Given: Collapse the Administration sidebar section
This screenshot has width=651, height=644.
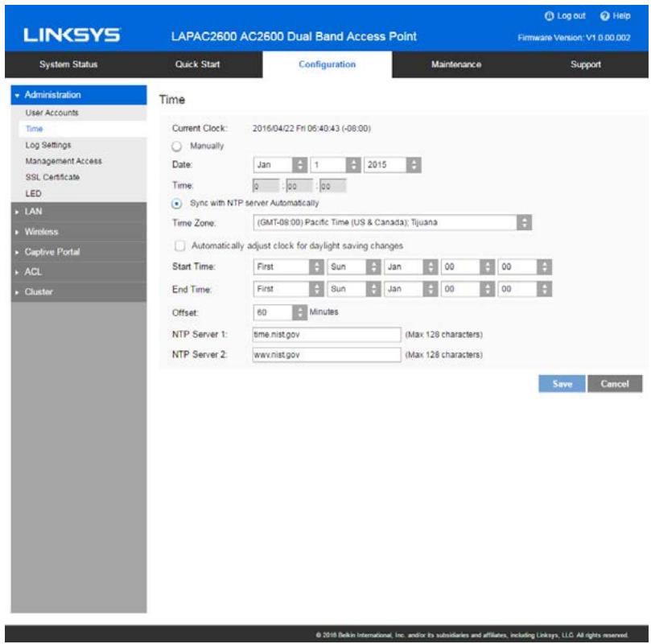Looking at the screenshot, I should tap(79, 95).
